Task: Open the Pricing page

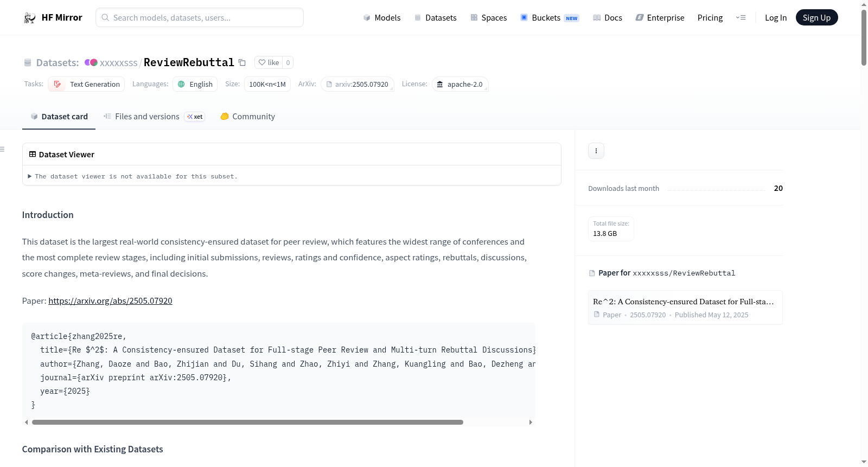Action: coord(710,18)
